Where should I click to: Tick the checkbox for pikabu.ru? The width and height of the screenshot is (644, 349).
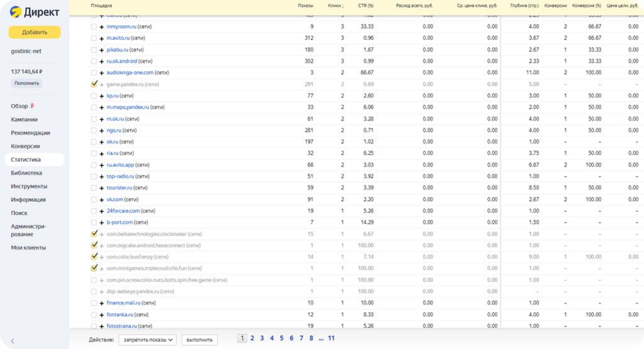tap(94, 49)
